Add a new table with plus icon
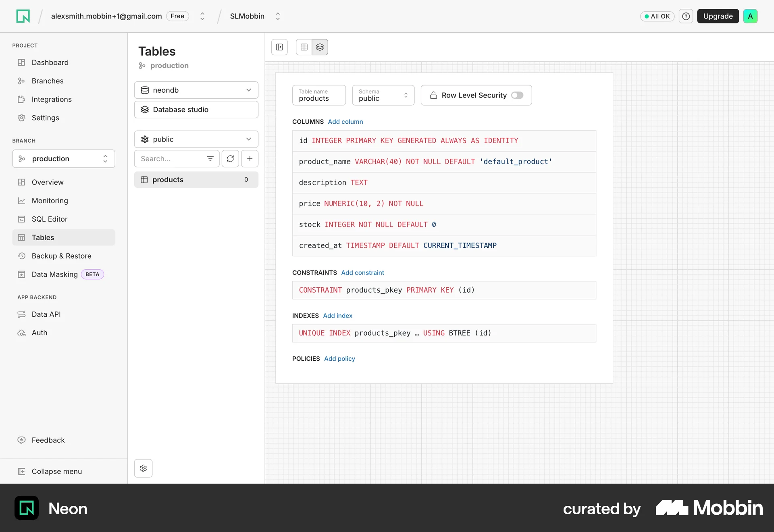 click(250, 159)
